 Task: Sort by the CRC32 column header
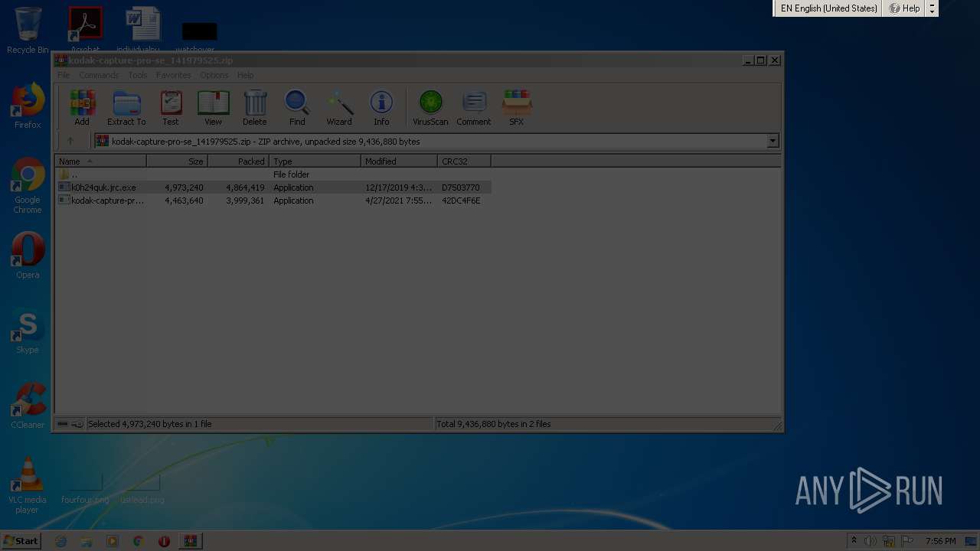tap(465, 161)
